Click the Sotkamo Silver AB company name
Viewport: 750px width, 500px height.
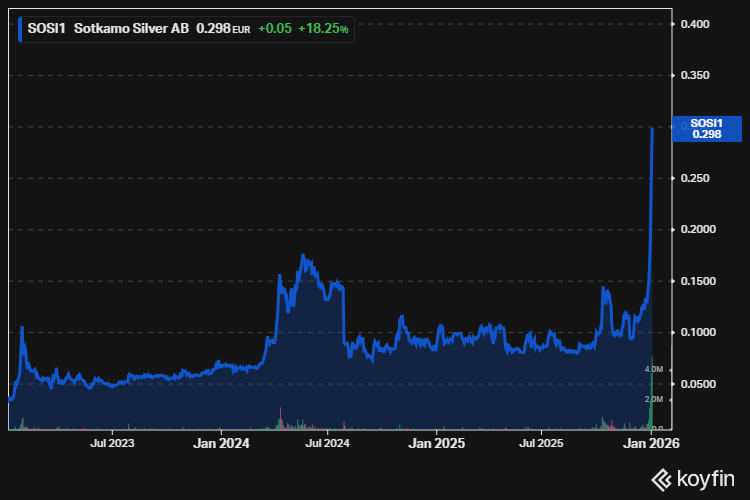pos(131,29)
